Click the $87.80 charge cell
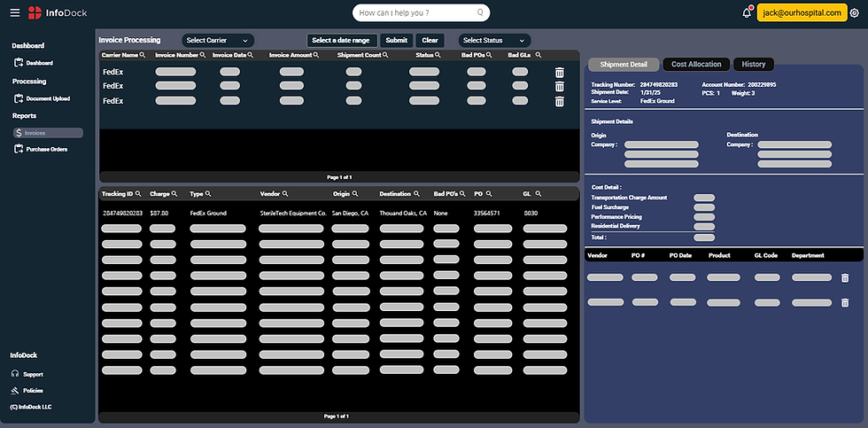 point(159,214)
